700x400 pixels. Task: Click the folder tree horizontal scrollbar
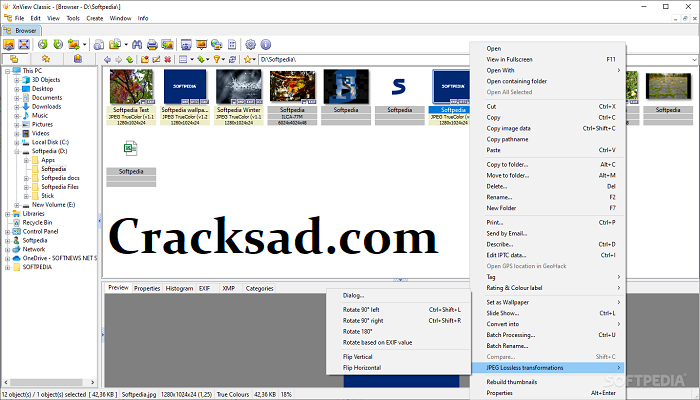pyautogui.click(x=49, y=383)
